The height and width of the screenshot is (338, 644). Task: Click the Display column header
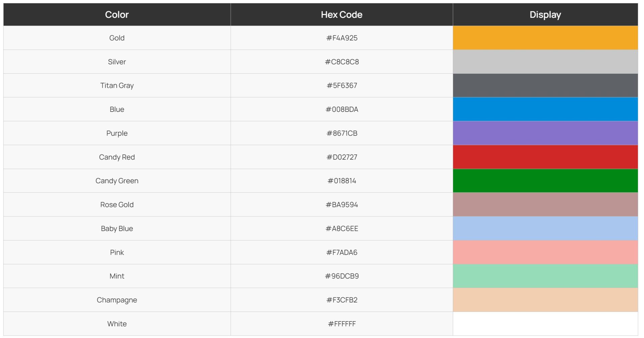pos(545,15)
